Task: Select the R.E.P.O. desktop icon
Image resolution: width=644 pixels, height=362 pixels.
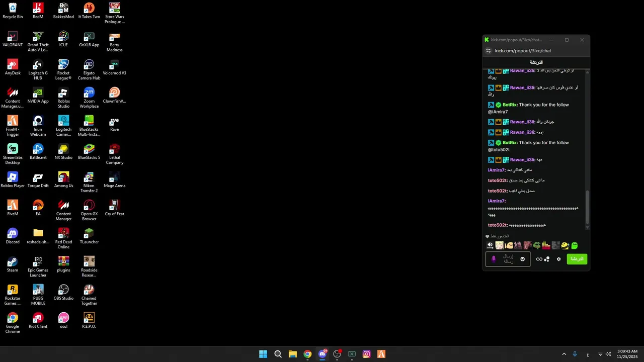Action: [x=89, y=321]
